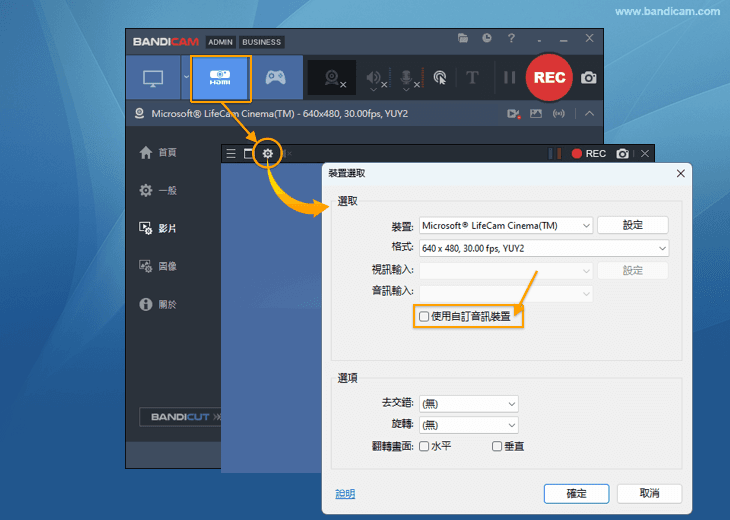Close the preview window with X

645,154
